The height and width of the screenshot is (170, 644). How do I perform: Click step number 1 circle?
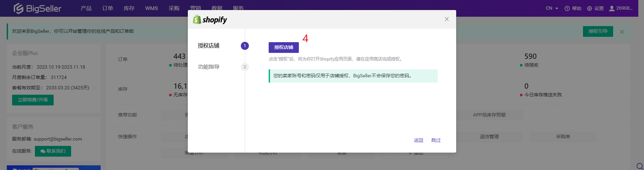[x=245, y=46]
